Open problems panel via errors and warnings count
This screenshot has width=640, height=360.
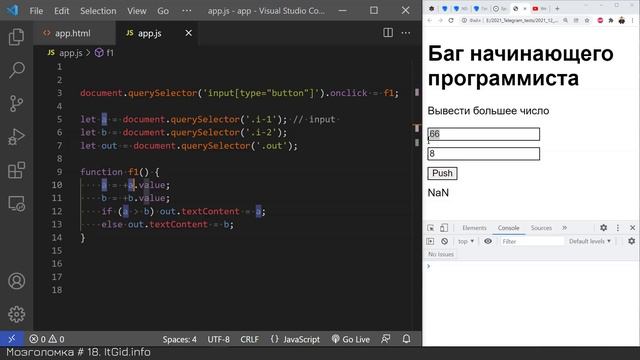(47, 339)
